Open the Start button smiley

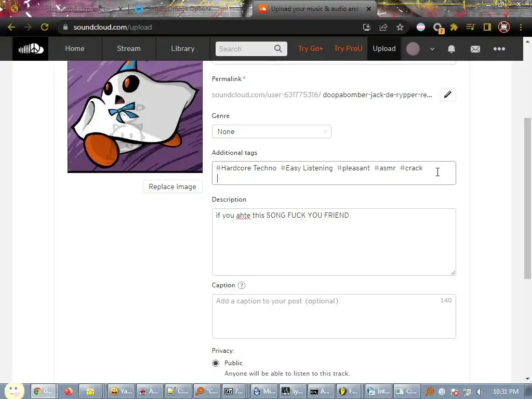point(14,391)
